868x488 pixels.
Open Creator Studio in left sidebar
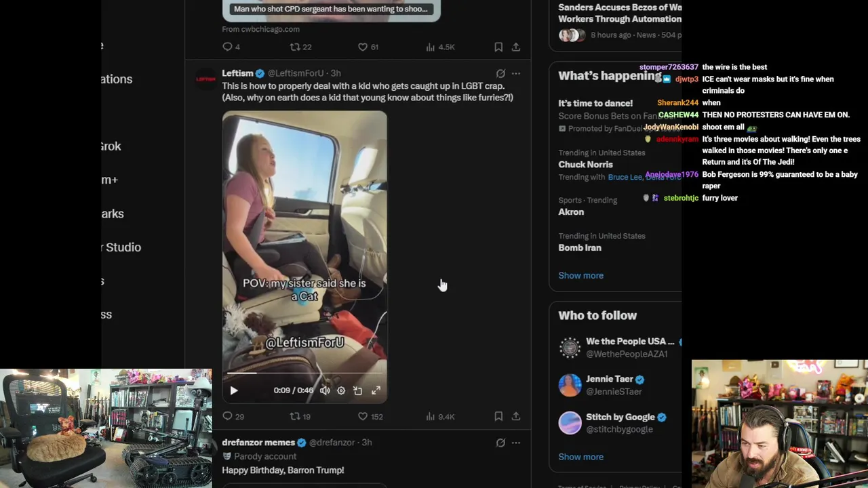coord(122,247)
